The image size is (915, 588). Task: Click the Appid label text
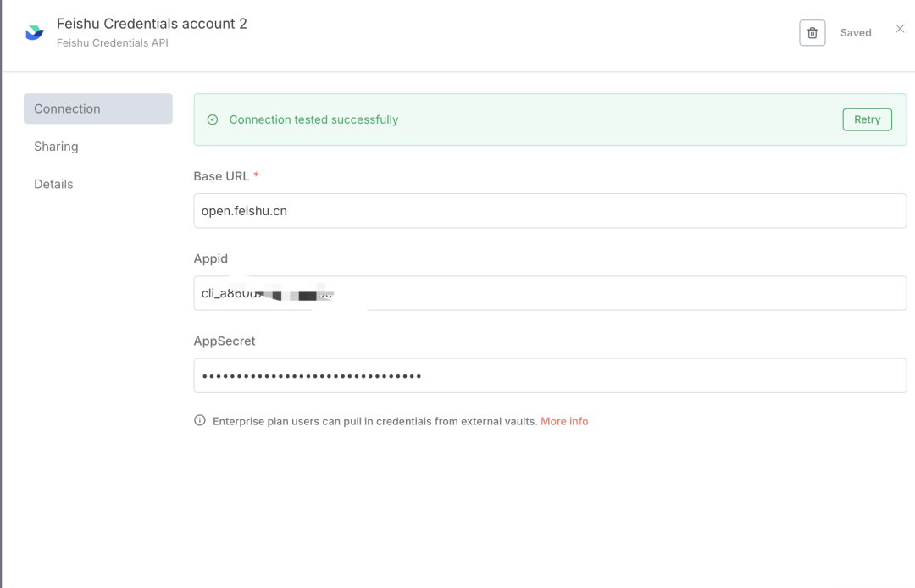click(x=211, y=258)
